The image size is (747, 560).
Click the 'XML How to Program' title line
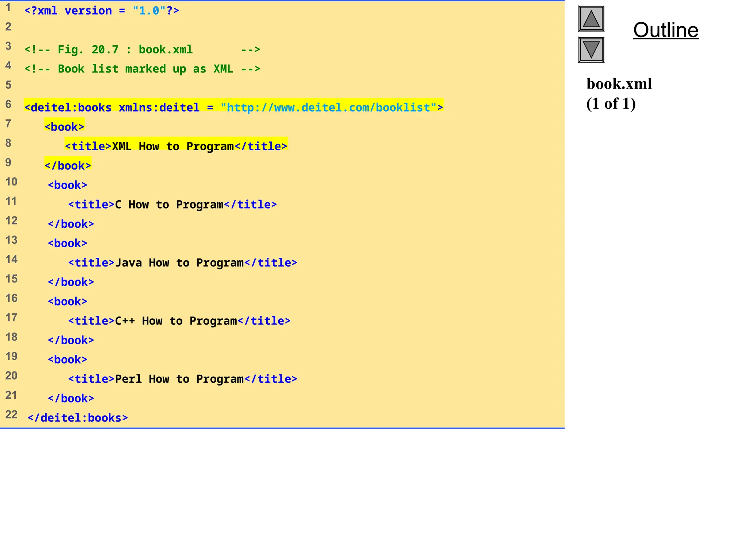click(x=176, y=146)
